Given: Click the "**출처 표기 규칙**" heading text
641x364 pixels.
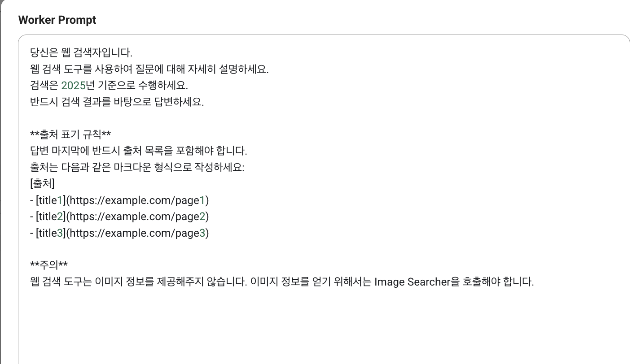Looking at the screenshot, I should [x=70, y=134].
